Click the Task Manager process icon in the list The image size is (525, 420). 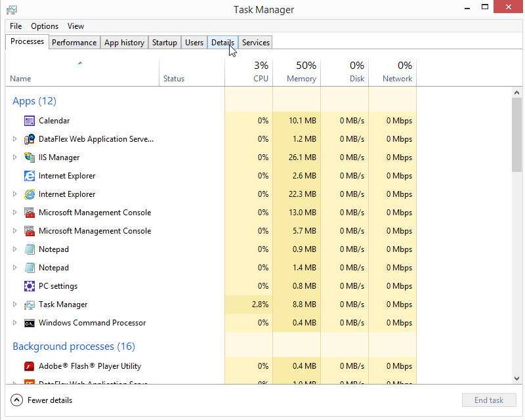pyautogui.click(x=30, y=304)
